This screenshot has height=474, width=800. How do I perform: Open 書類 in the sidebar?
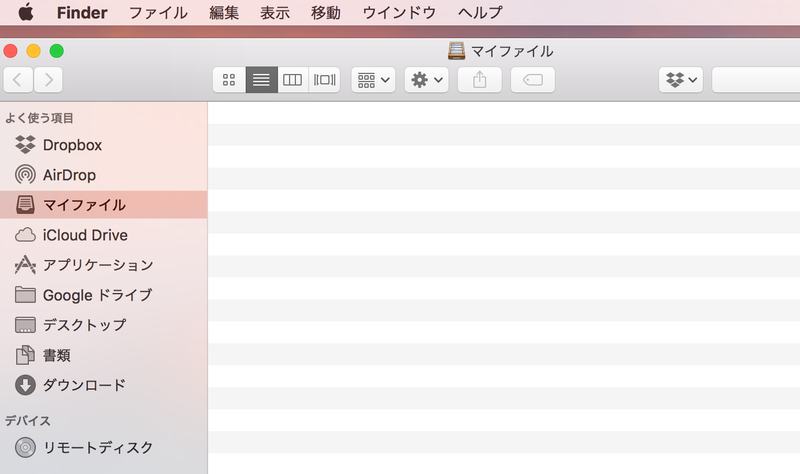(x=104, y=355)
